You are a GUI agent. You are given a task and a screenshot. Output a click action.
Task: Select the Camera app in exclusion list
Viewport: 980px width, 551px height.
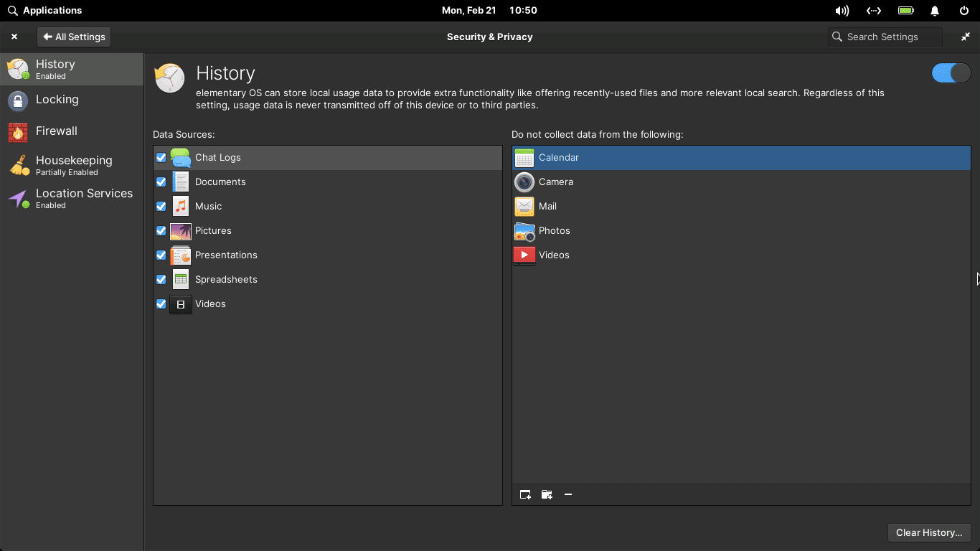coord(556,182)
